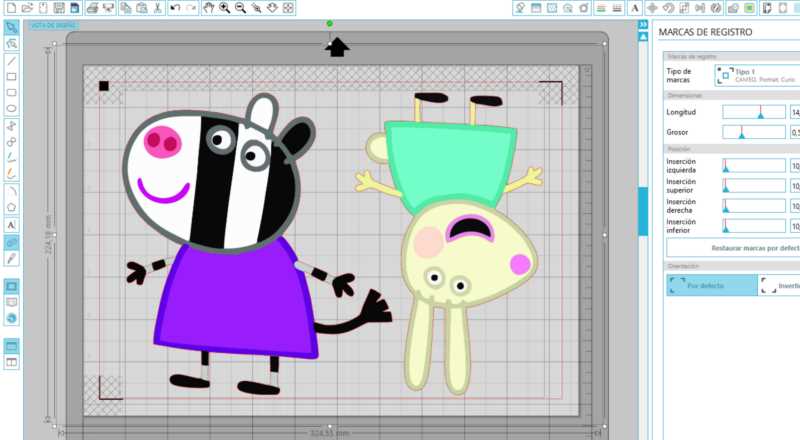Viewport: 800px width, 440px height.
Task: Click the Print icon in the toolbar
Action: [92, 8]
